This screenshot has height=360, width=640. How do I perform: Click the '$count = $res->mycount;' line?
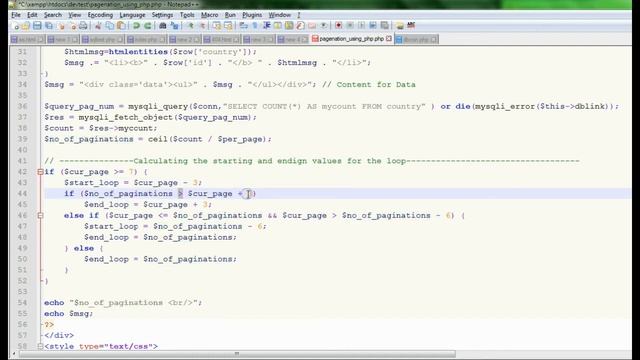pyautogui.click(x=100, y=128)
